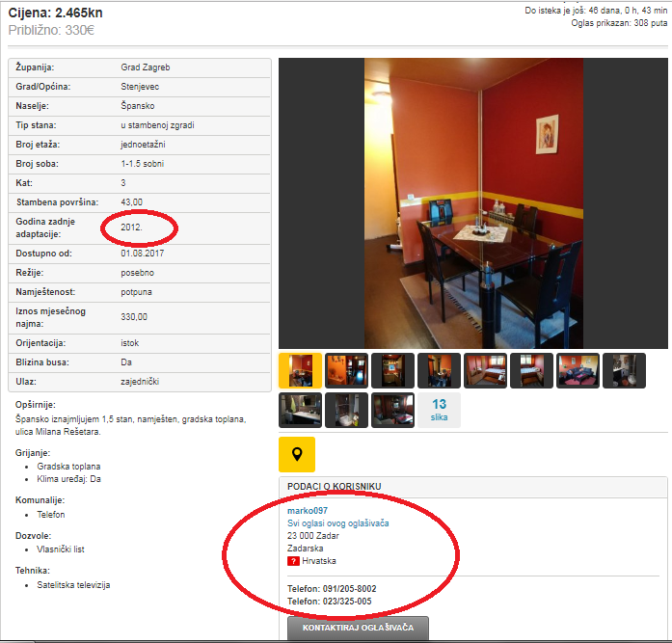672x643 pixels.
Task: Select the last thumbnail in the top row
Action: coord(624,370)
